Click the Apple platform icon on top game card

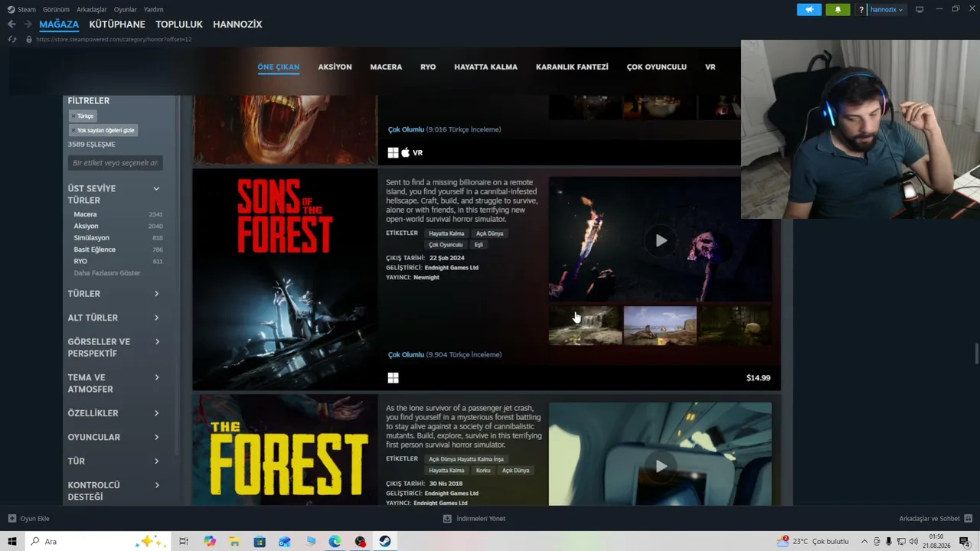click(406, 152)
